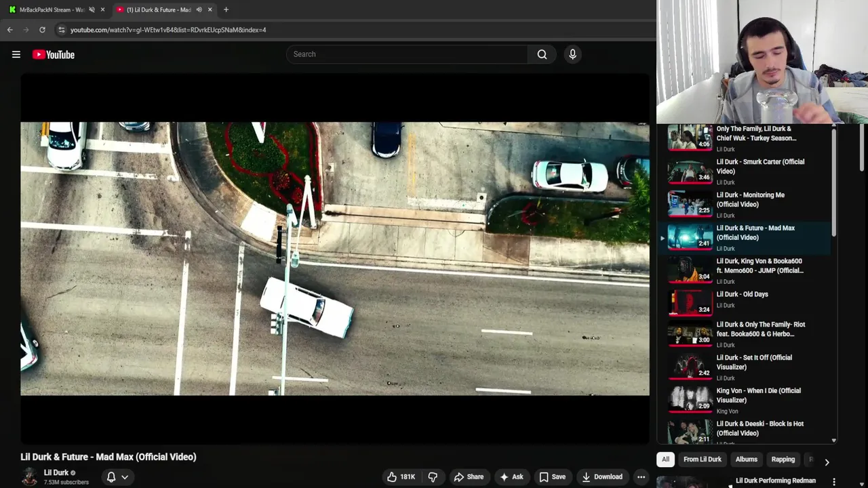
Task: Download the video
Action: pyautogui.click(x=602, y=476)
